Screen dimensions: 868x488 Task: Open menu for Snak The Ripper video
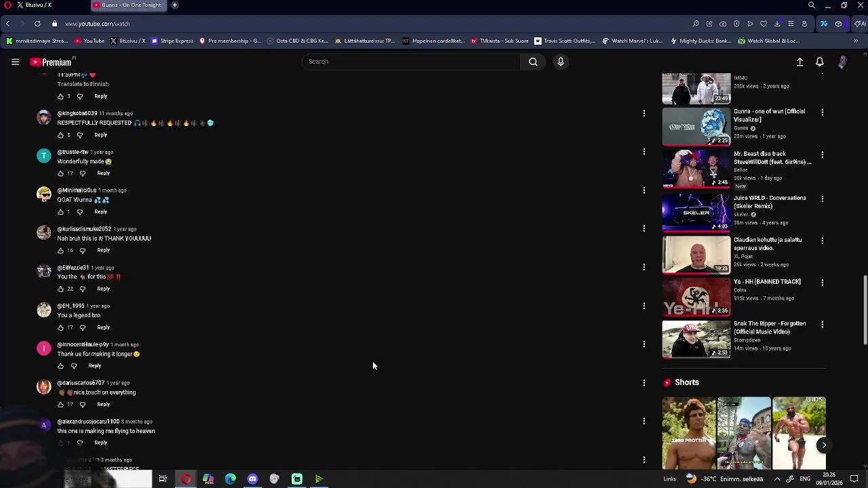pos(822,325)
